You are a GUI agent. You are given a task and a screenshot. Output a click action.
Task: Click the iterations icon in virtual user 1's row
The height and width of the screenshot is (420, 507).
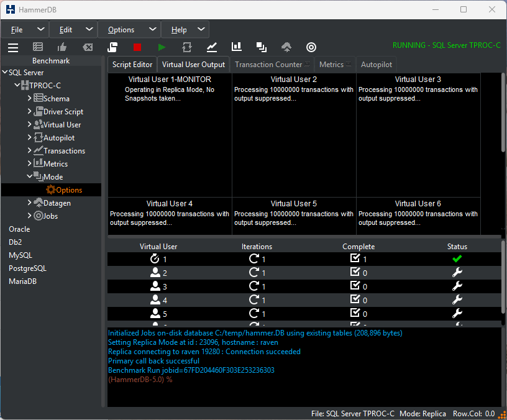[254, 258]
